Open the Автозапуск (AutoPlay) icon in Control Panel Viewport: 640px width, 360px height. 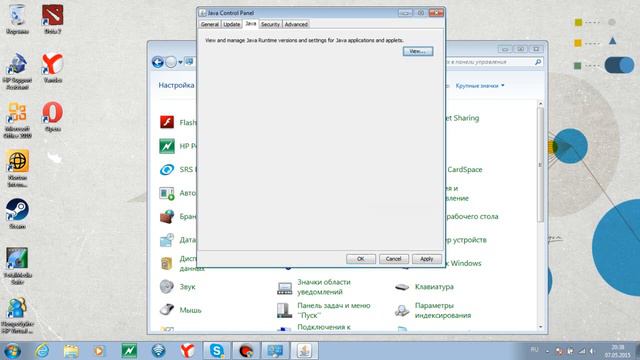pos(167,193)
